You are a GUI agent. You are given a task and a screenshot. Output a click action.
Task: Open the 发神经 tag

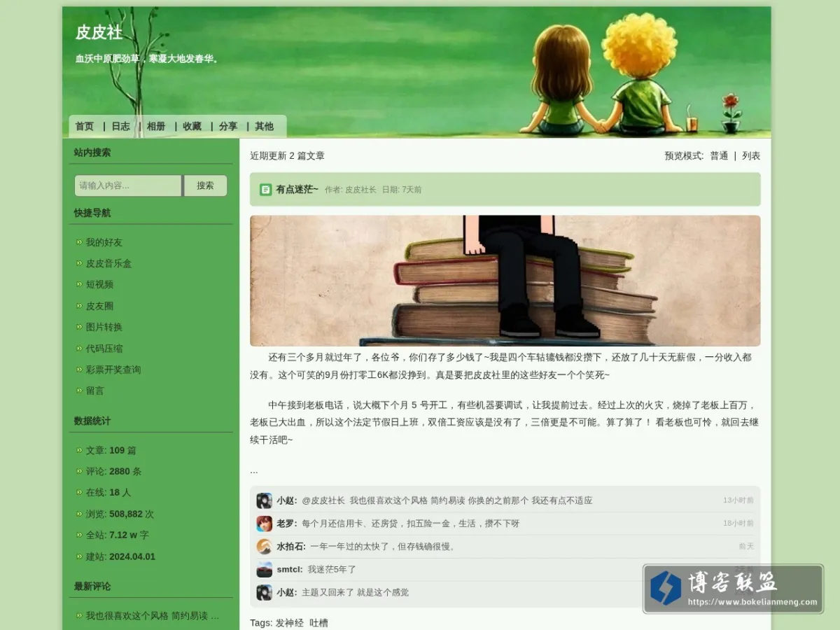[289, 622]
